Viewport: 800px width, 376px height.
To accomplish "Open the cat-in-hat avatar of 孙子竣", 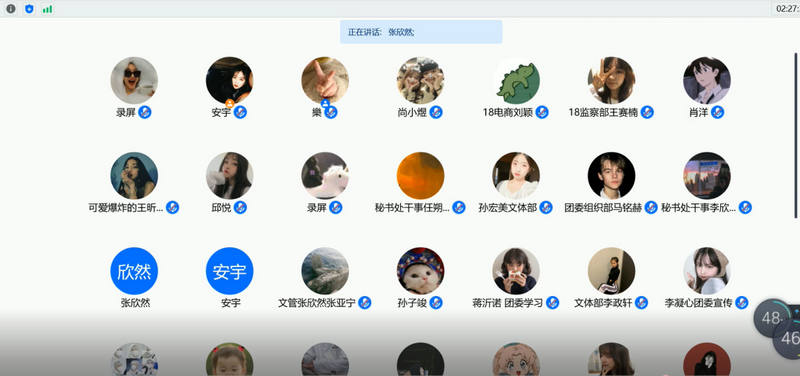I will click(420, 271).
